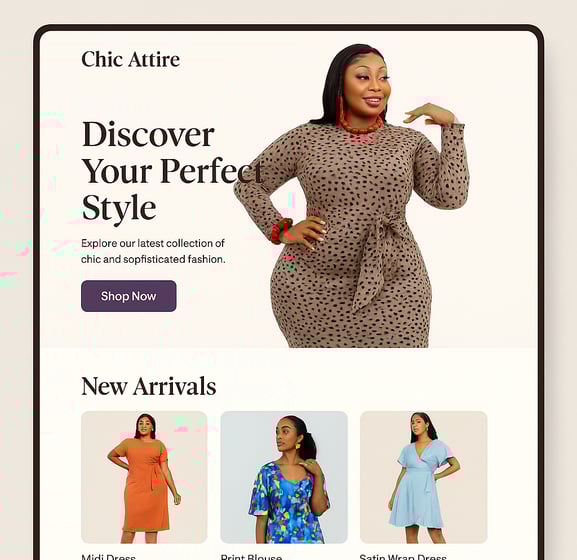Click the hero model's orange beaded necklace
The height and width of the screenshot is (560, 577).
pyautogui.click(x=360, y=124)
